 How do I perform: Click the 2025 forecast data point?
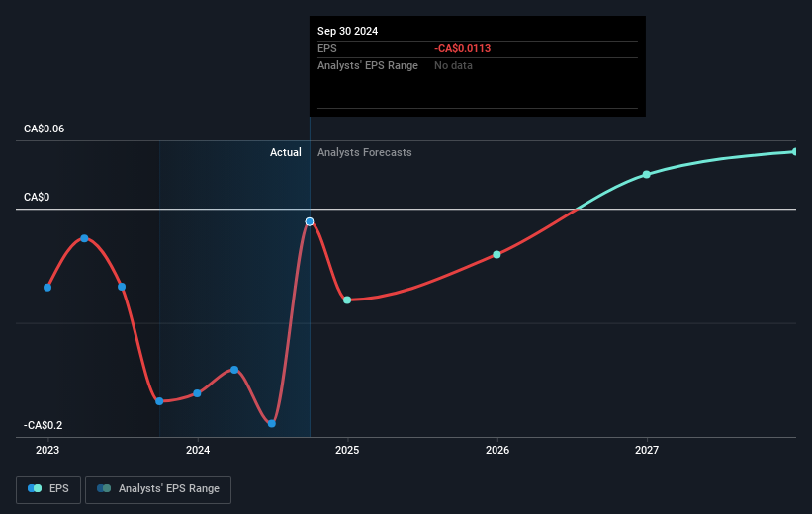(347, 300)
